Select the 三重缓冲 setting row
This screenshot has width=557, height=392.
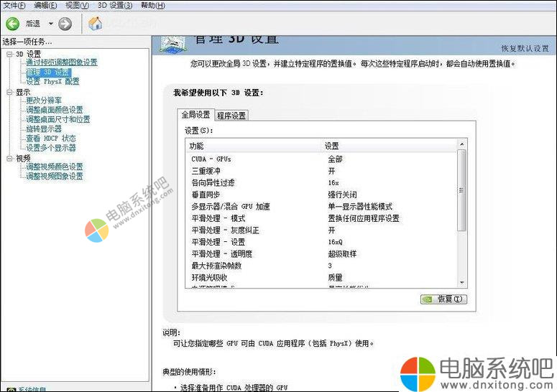321,171
